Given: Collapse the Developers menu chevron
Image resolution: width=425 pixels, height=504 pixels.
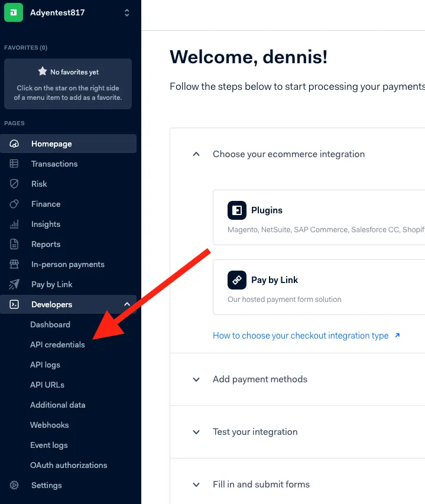Looking at the screenshot, I should click(127, 304).
